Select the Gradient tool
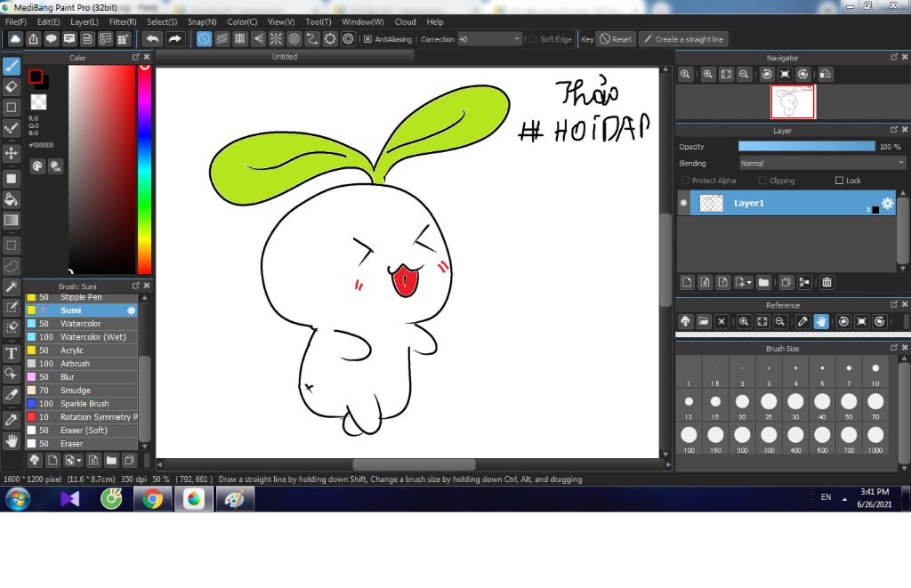Screen dimensions: 911x588 (x=11, y=221)
